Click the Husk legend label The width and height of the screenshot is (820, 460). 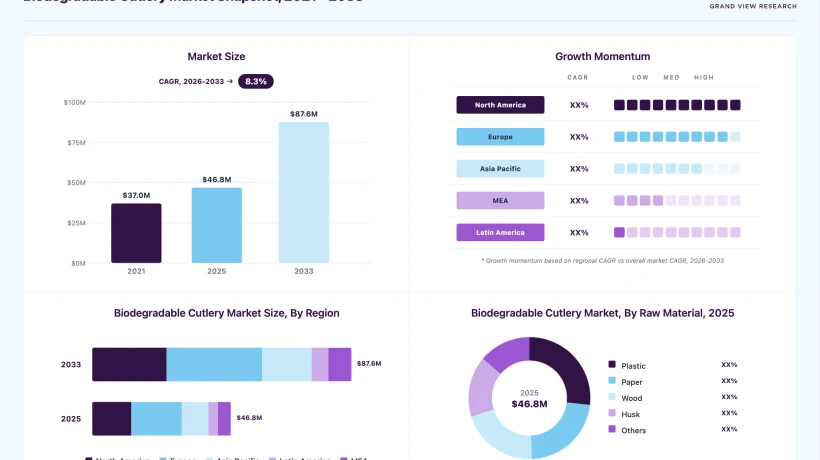coord(631,415)
